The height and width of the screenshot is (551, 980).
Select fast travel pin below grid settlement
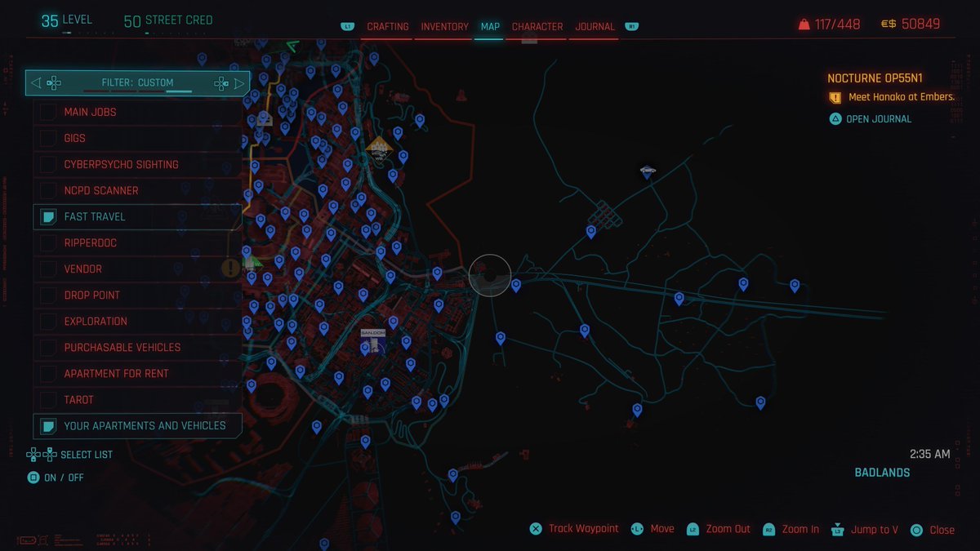590,232
